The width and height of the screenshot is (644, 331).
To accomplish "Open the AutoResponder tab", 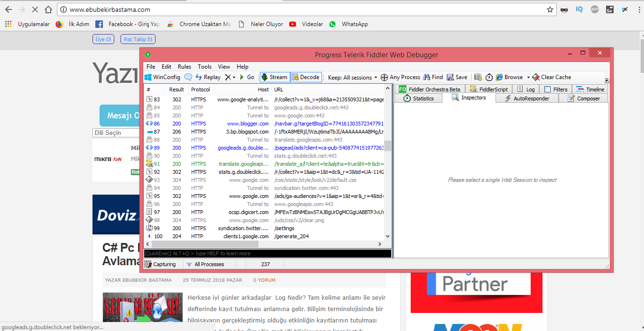I will click(527, 98).
